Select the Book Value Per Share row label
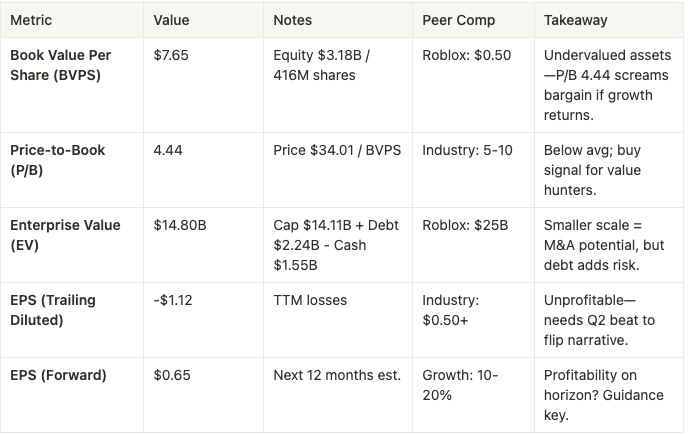The image size is (689, 435). (x=60, y=65)
